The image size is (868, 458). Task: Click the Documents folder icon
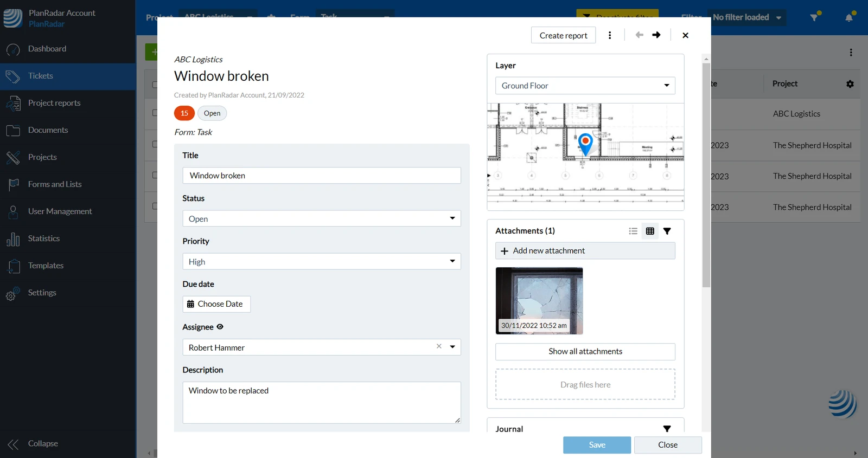[x=13, y=131]
